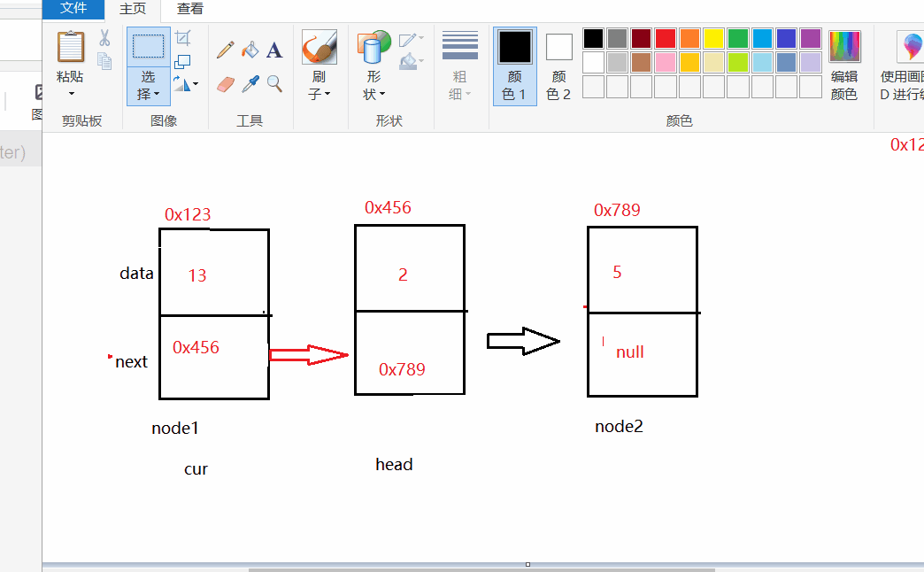Expand the Shapes dropdown arrow
Image resolution: width=924 pixels, height=572 pixels.
[x=382, y=94]
